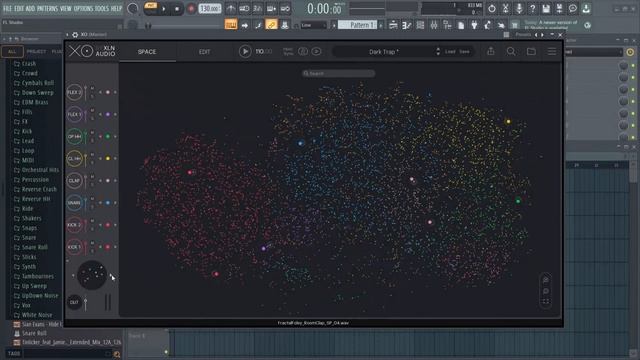The image size is (640, 360).
Task: Open the Line snap dropdown
Action: pyautogui.click(x=313, y=25)
